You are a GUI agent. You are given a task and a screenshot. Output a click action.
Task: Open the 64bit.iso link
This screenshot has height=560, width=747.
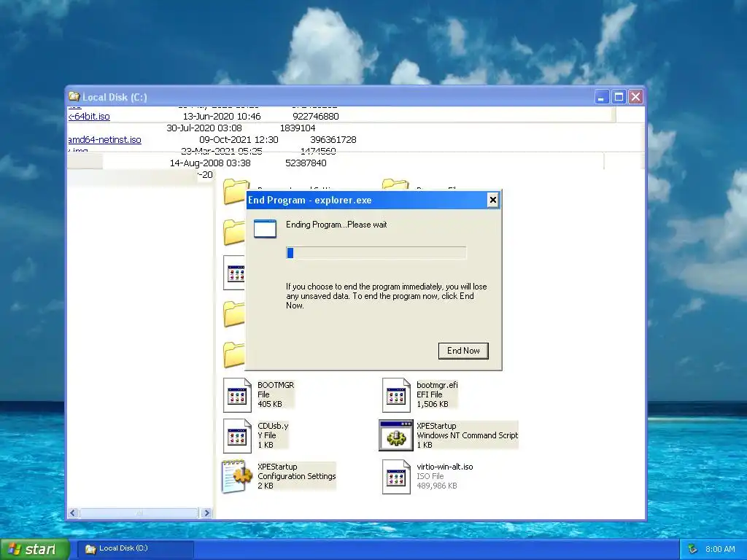pos(89,116)
